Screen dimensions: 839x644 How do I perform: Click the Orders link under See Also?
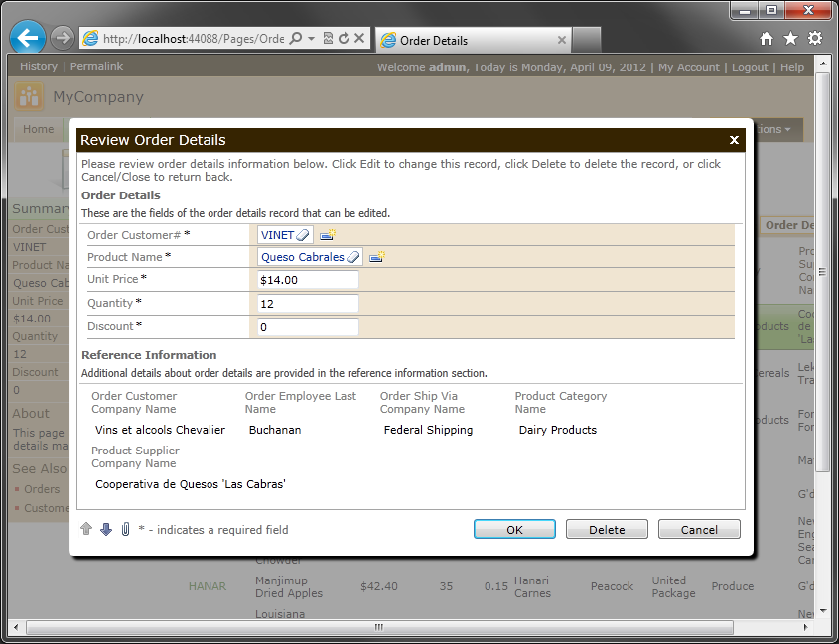(42, 489)
